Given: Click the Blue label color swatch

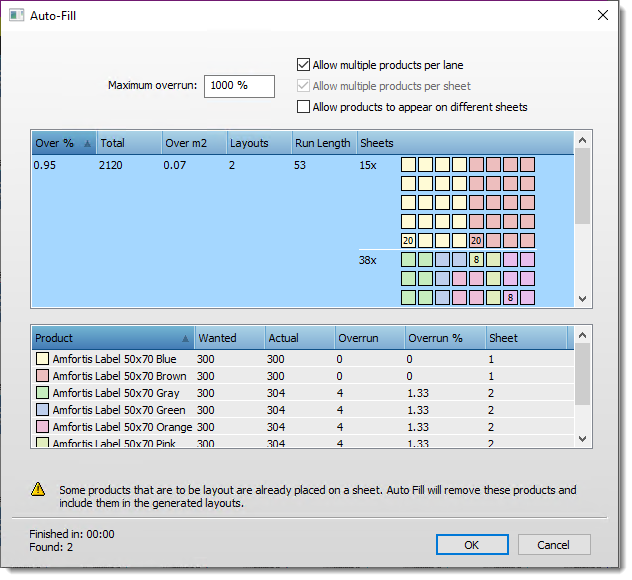Looking at the screenshot, I should 42,359.
